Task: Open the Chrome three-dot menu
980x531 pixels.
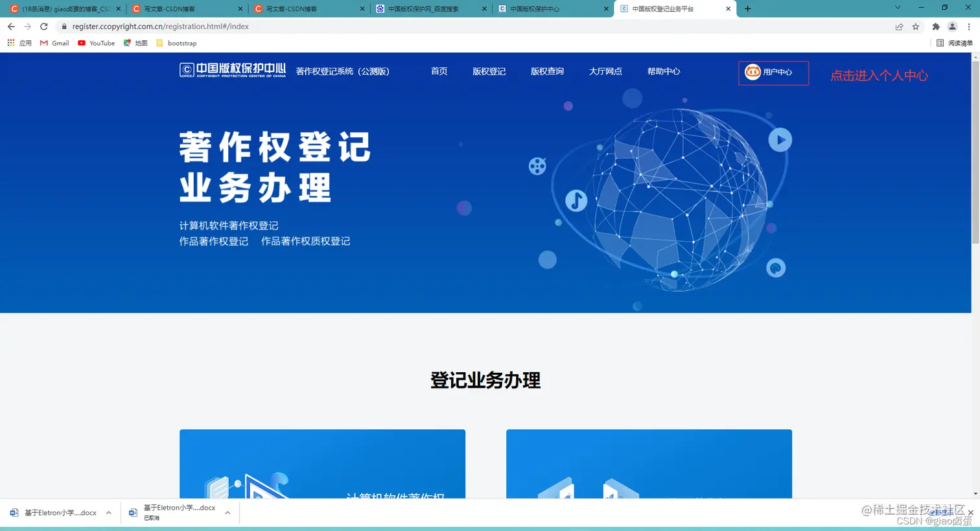Action: click(970, 27)
